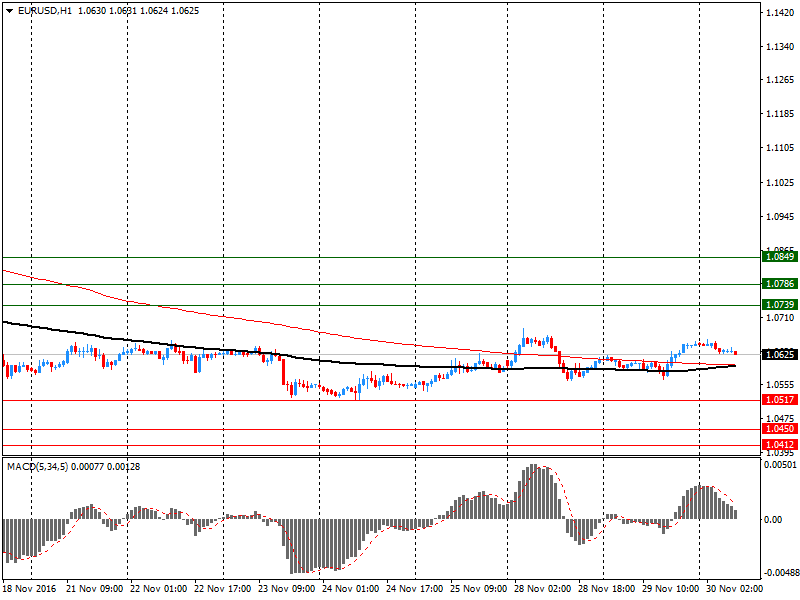Image resolution: width=800 pixels, height=600 pixels.
Task: Click the 1.1025 price scale value
Action: tap(781, 183)
